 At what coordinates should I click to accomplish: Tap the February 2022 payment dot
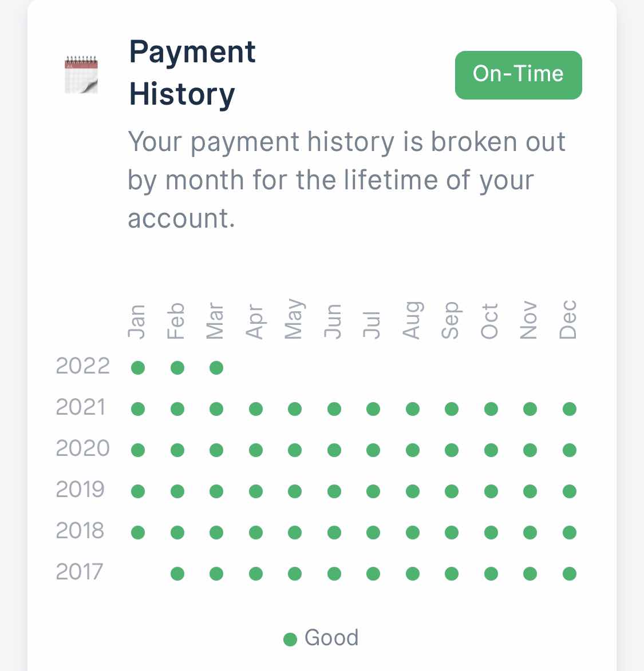coord(177,368)
